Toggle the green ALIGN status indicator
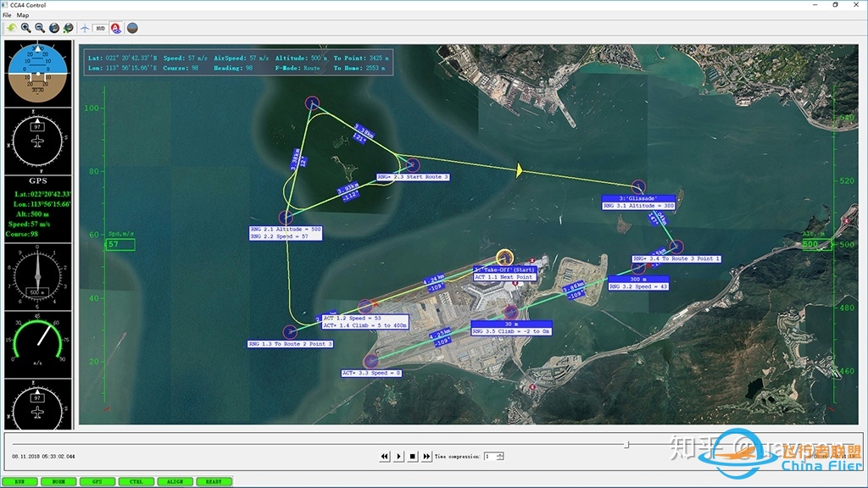868x488 pixels. [174, 481]
